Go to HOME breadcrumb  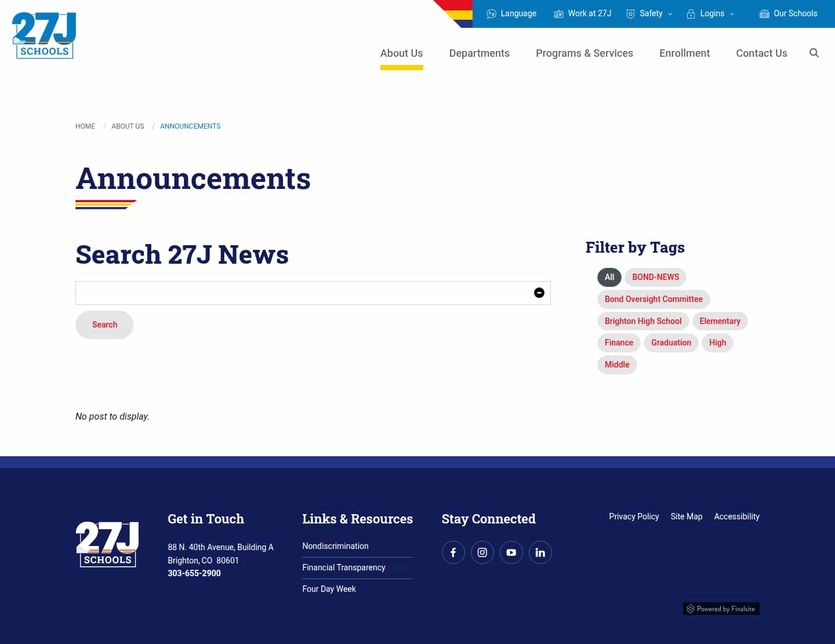[85, 126]
